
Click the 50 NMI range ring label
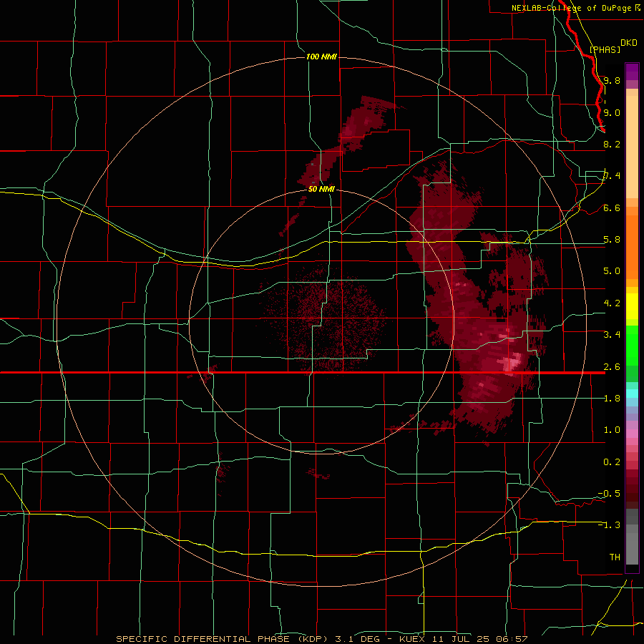321,189
